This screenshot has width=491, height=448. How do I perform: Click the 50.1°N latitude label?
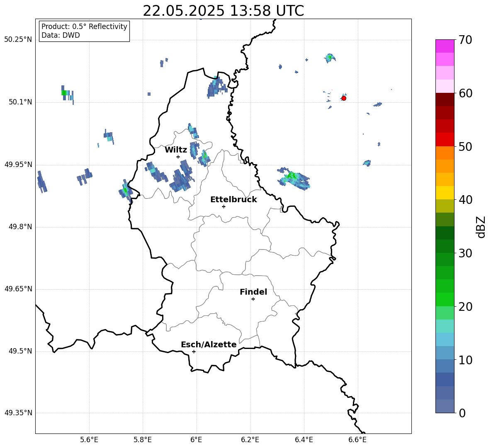click(x=20, y=102)
